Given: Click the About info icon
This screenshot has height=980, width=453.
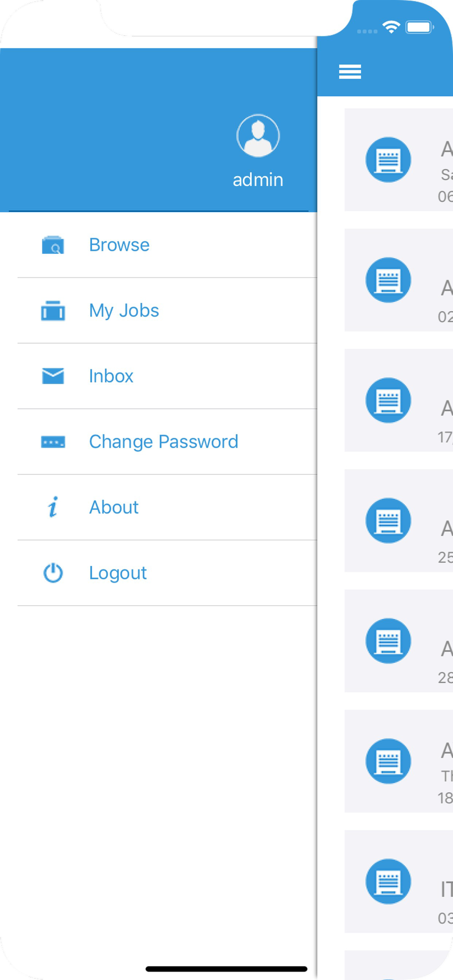Looking at the screenshot, I should (x=53, y=507).
